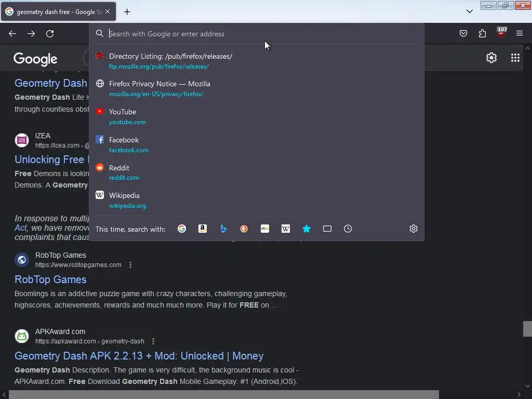Select the YouTube suggestion
This screenshot has height=399, width=532.
[257, 116]
